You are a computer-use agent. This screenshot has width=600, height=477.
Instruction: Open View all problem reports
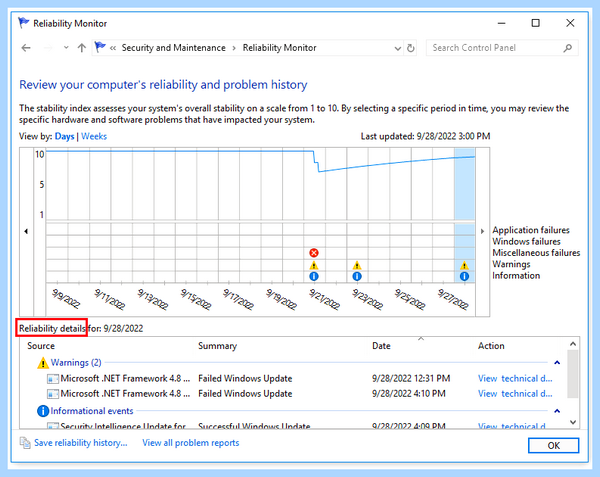pyautogui.click(x=191, y=443)
